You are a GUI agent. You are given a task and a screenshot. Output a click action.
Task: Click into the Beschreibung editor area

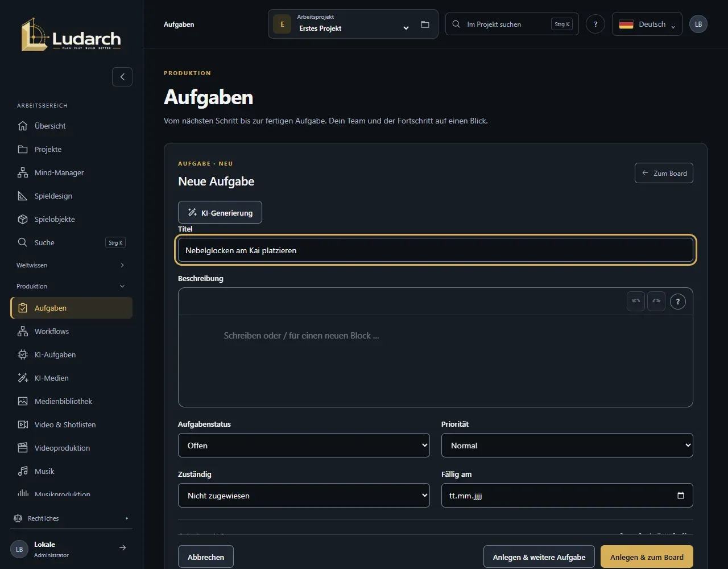pyautogui.click(x=436, y=361)
